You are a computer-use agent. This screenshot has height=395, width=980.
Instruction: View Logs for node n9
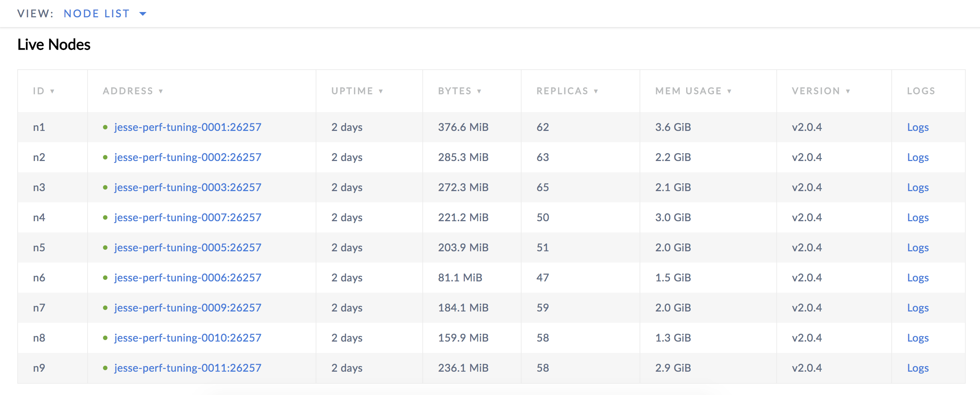(x=918, y=368)
